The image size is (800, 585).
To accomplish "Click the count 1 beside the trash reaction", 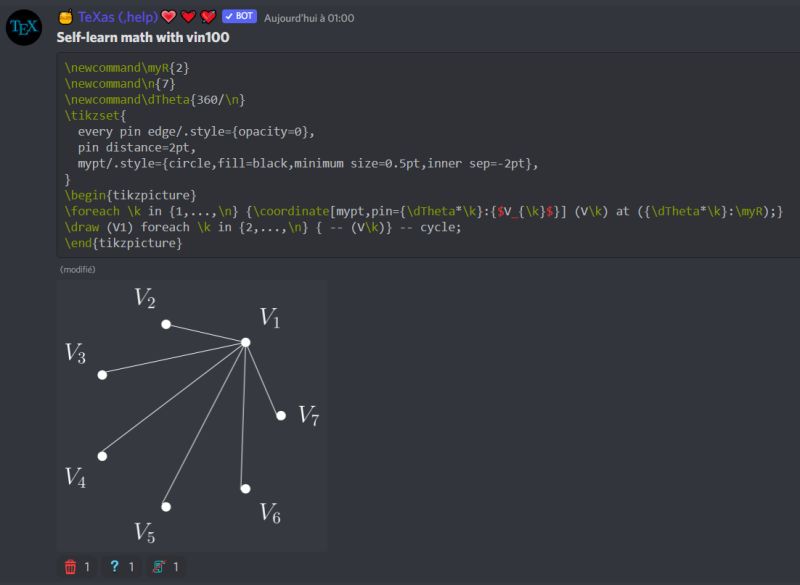I will (x=86, y=566).
